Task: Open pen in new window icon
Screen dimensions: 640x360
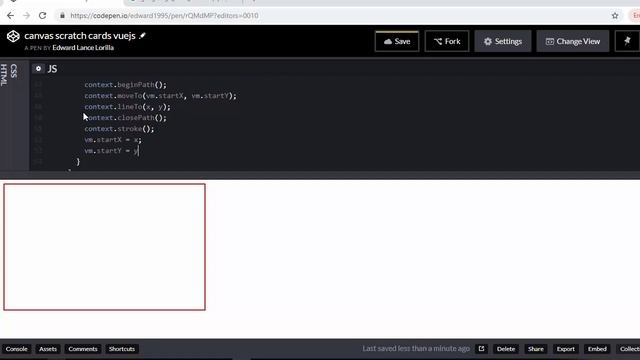Action: tap(481, 349)
